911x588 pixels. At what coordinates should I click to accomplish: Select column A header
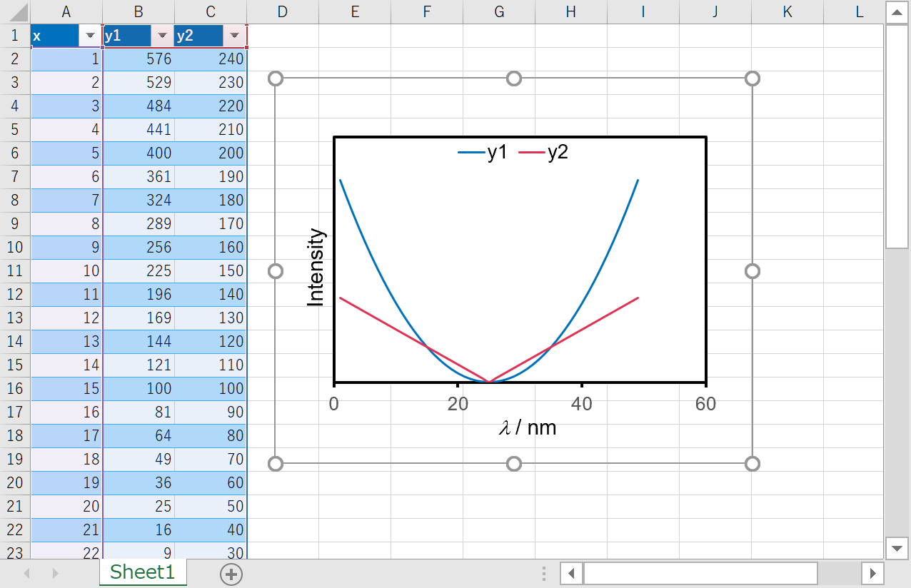(66, 11)
